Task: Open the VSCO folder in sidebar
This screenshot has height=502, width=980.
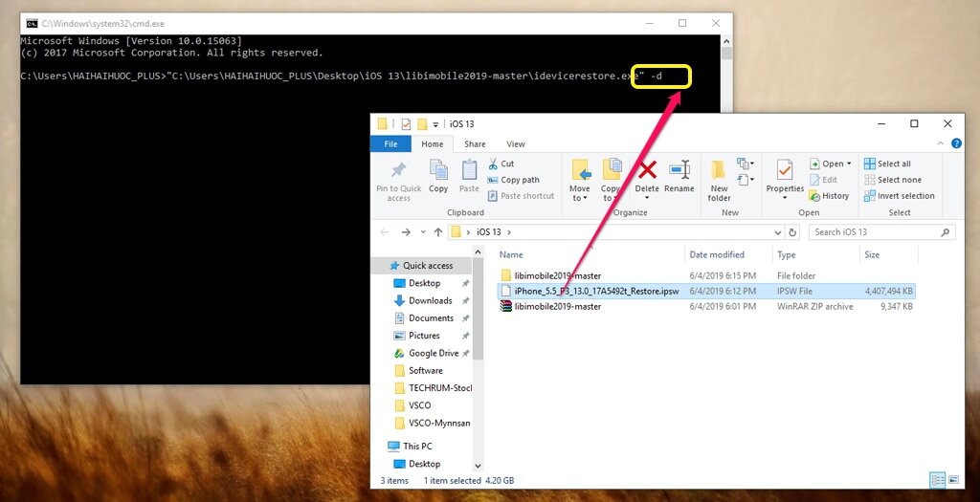Action: click(419, 405)
